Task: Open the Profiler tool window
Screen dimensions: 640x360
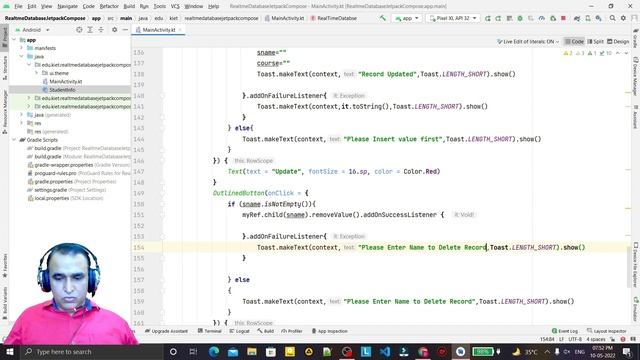Action: [x=292, y=331]
